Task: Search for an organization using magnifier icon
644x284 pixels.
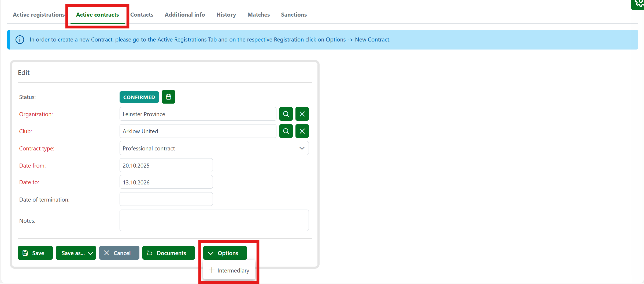Action: (286, 114)
